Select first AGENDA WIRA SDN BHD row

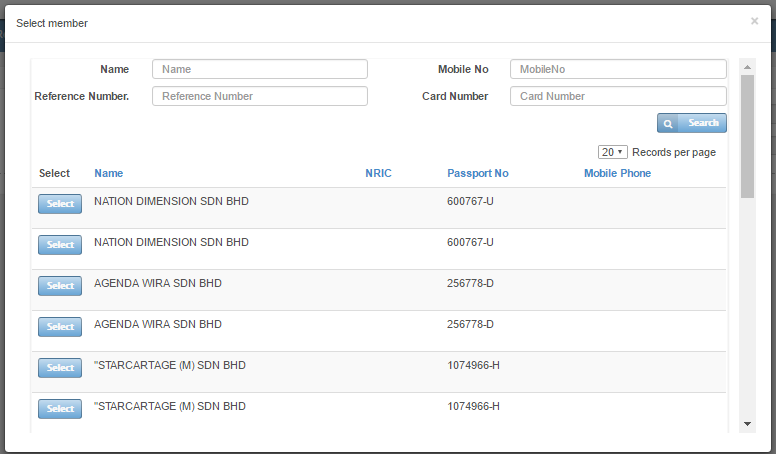click(60, 286)
